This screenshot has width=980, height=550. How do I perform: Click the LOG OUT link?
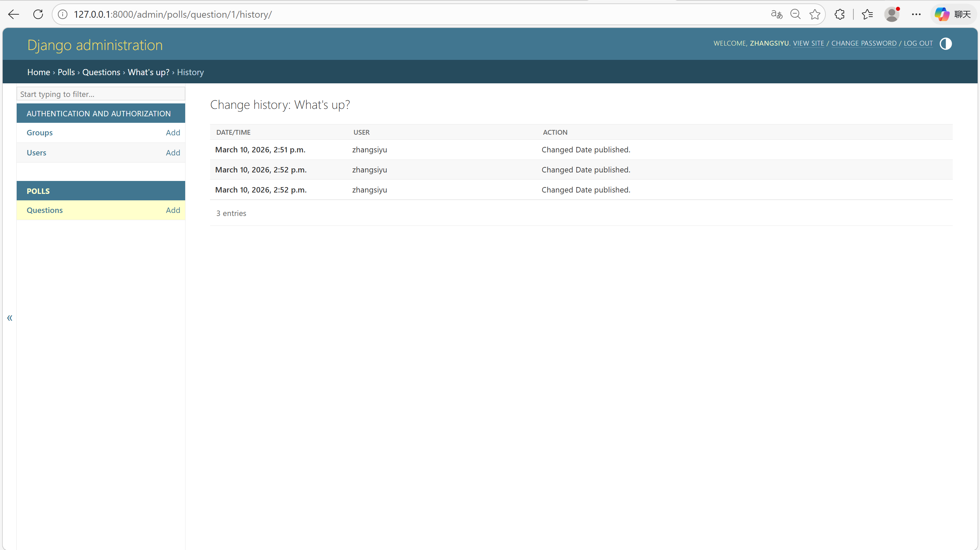pos(918,43)
